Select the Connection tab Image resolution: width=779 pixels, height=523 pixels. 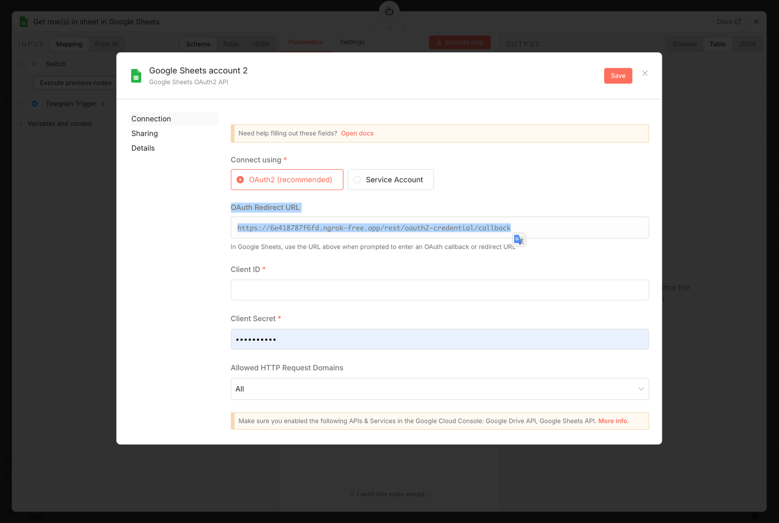[151, 119]
